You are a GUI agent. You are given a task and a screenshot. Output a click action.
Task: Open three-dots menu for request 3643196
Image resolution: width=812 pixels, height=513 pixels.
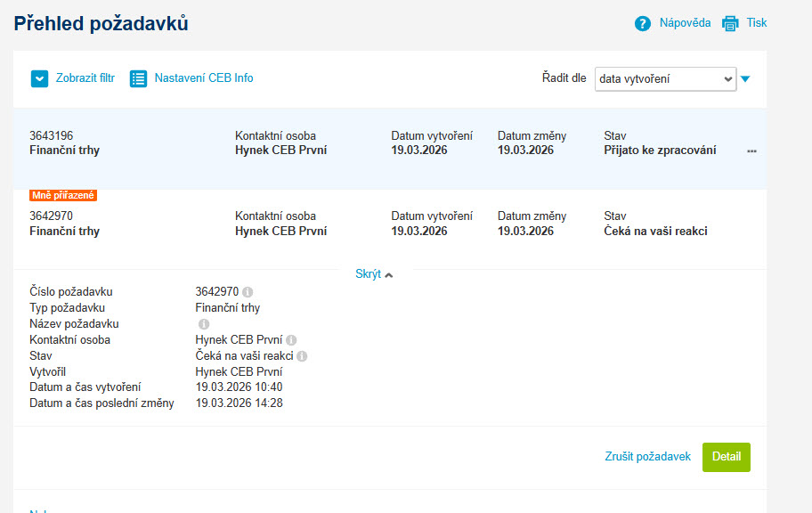[752, 151]
